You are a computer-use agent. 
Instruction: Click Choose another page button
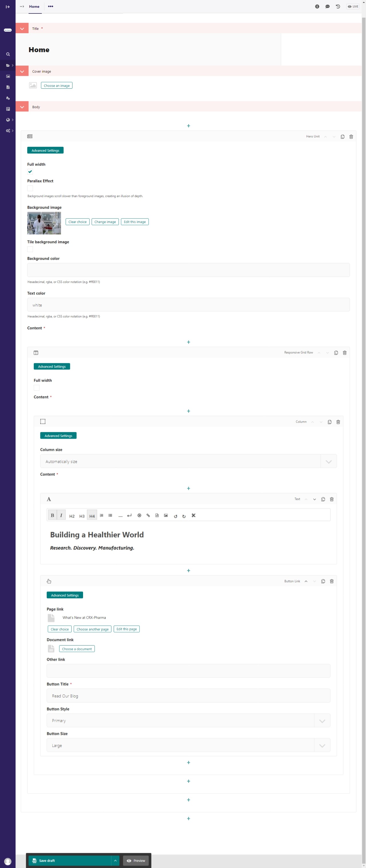pos(93,629)
